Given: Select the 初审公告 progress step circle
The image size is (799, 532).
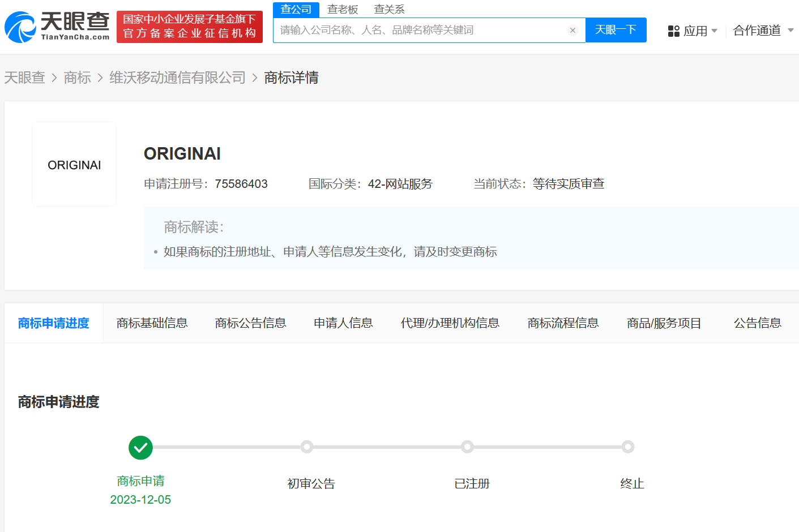Looking at the screenshot, I should pyautogui.click(x=307, y=447).
